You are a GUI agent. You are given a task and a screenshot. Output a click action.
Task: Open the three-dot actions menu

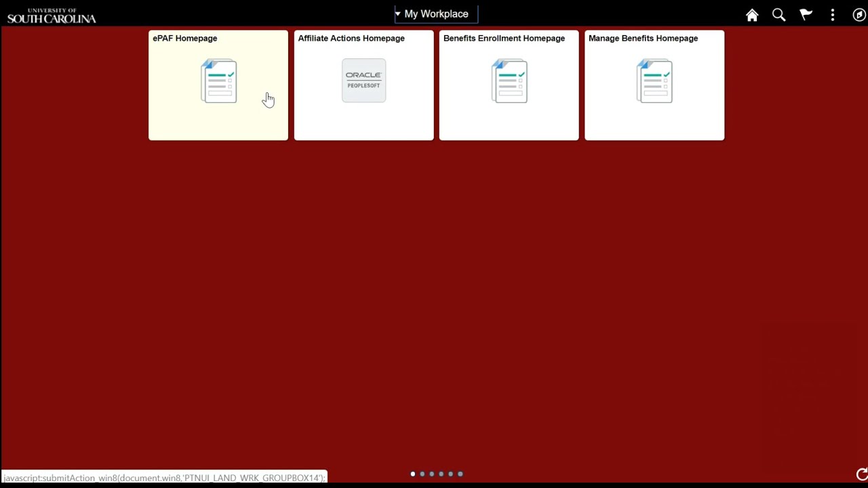click(x=833, y=15)
